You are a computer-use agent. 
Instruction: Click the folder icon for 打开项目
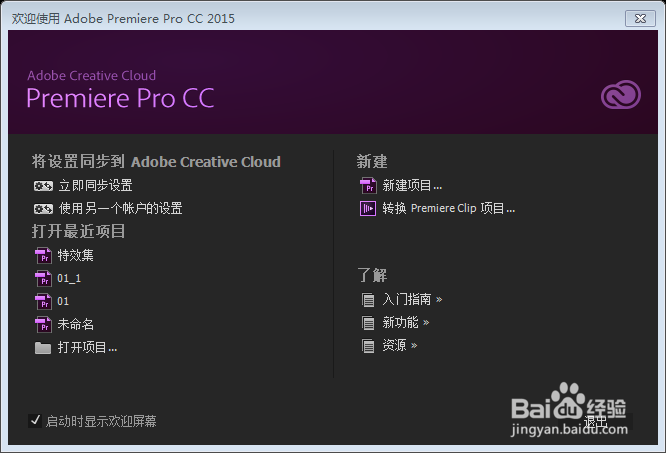43,348
